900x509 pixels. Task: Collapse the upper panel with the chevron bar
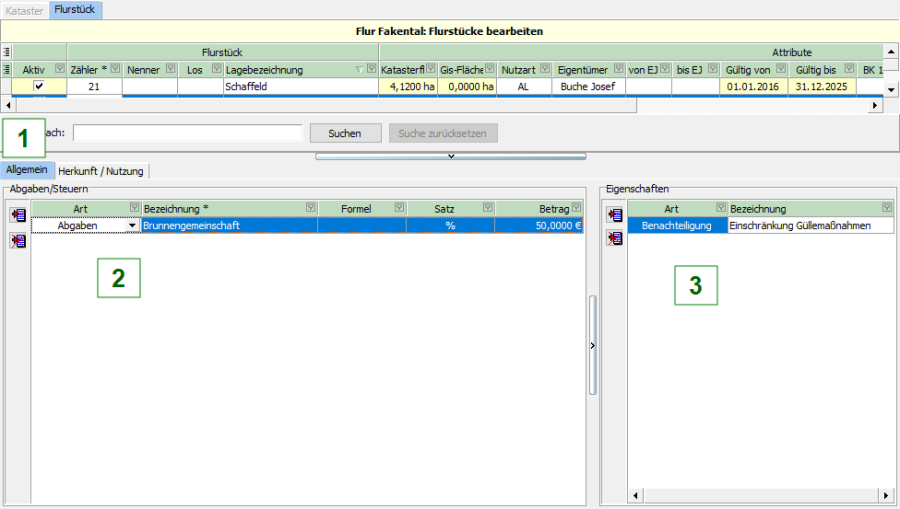pyautogui.click(x=450, y=156)
